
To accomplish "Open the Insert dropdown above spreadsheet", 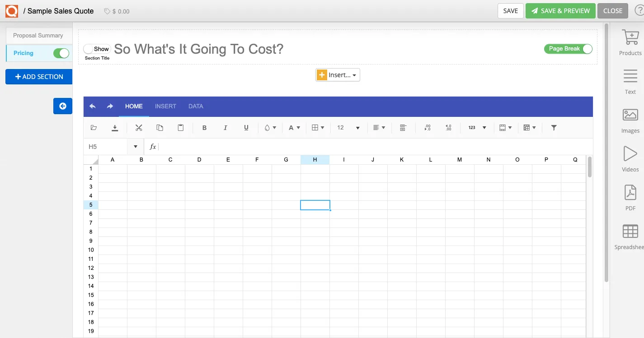I will [338, 74].
